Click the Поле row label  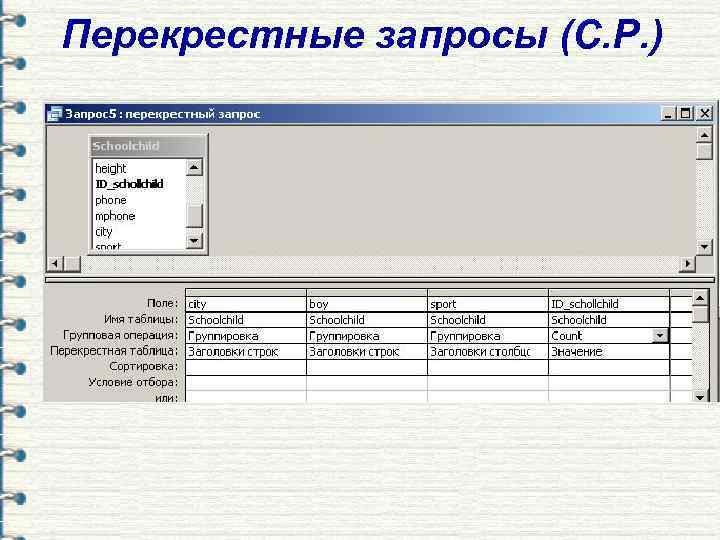coord(162,303)
